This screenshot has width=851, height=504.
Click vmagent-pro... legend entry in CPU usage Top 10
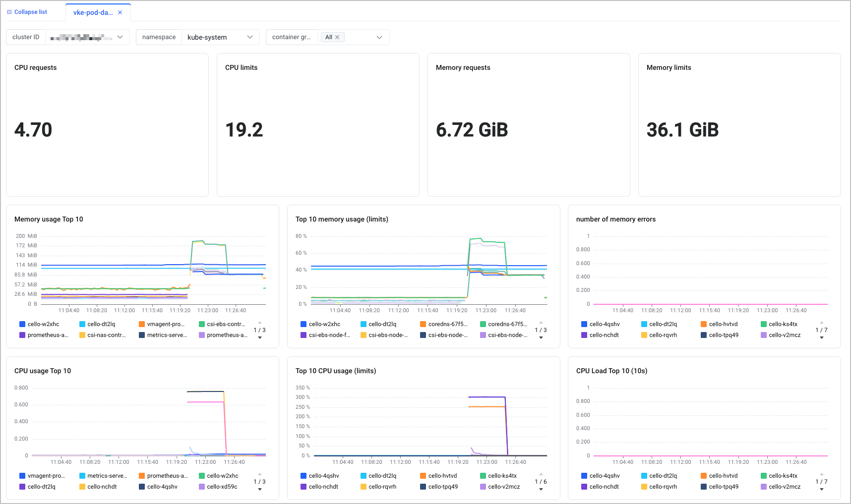pos(42,476)
